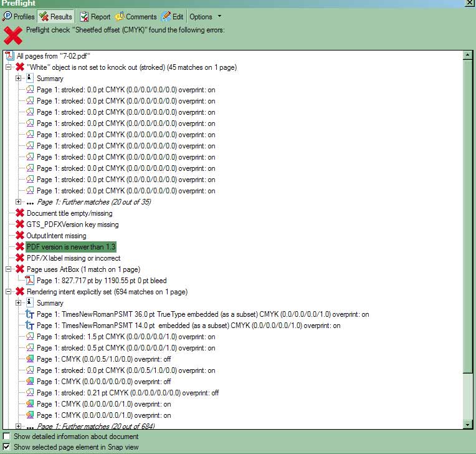Image resolution: width=476 pixels, height=454 pixels.
Task: Open the Options dropdown menu
Action: (205, 17)
